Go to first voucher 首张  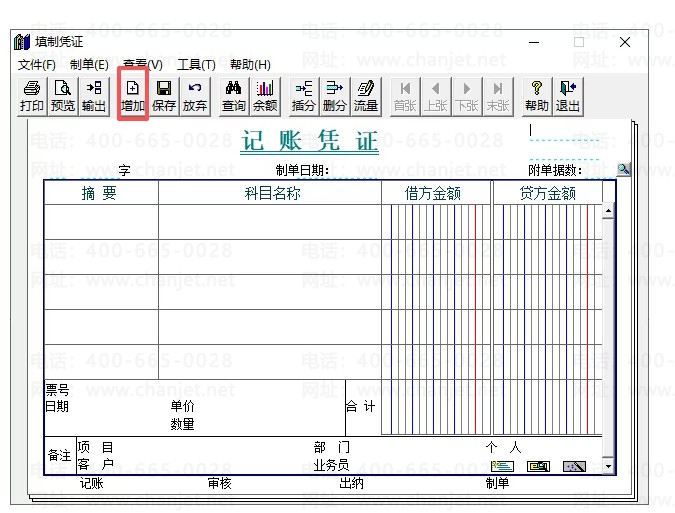pos(405,96)
